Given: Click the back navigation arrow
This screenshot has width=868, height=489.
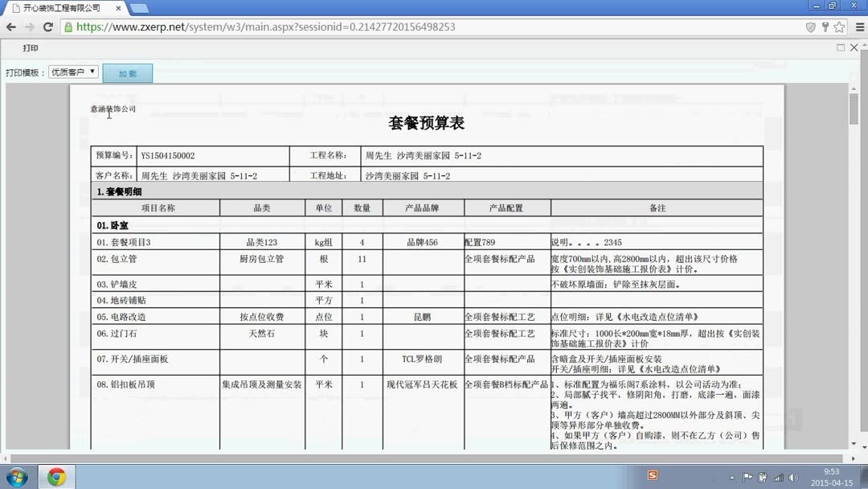Looking at the screenshot, I should click(13, 27).
